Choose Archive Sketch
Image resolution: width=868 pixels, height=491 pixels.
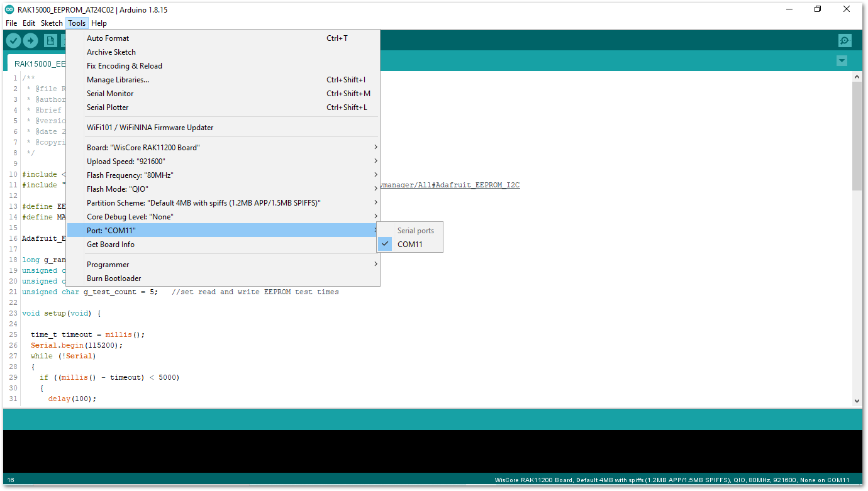pyautogui.click(x=223, y=52)
